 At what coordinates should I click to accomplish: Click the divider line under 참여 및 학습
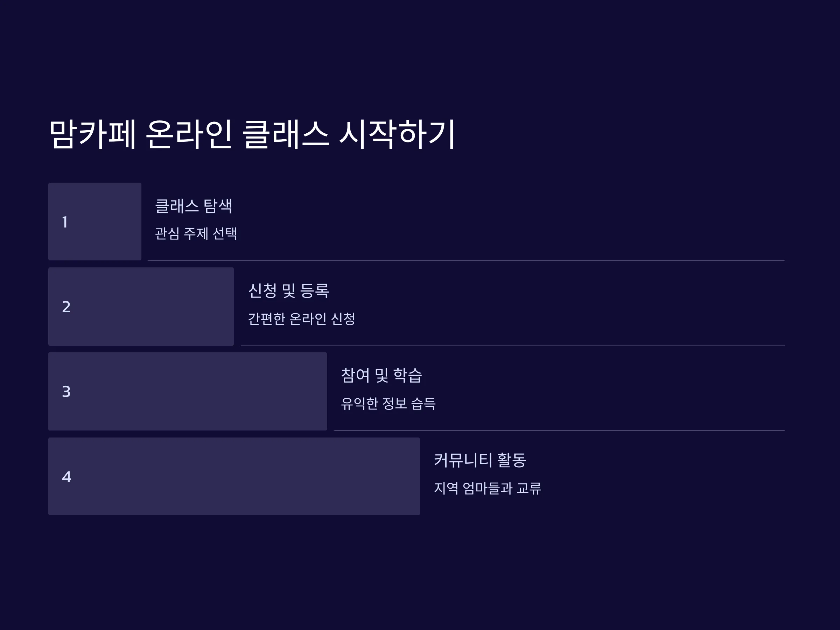click(559, 430)
